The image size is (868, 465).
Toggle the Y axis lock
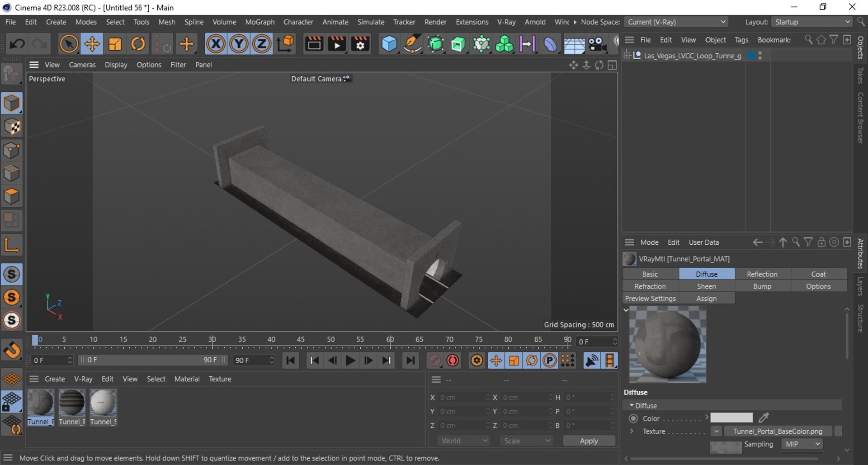[239, 44]
